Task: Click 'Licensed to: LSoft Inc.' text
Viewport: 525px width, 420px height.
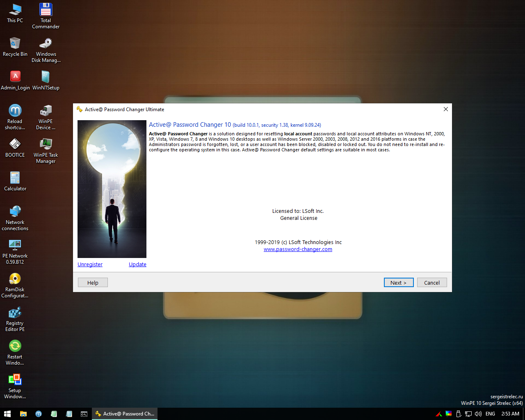Action: [298, 211]
